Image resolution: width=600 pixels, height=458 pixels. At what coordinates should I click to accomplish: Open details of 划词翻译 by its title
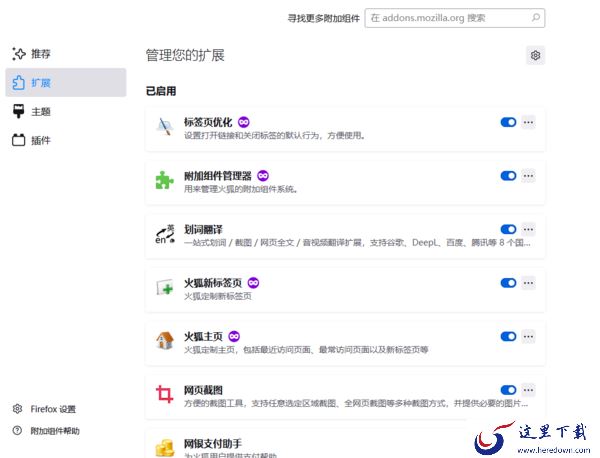pos(203,229)
